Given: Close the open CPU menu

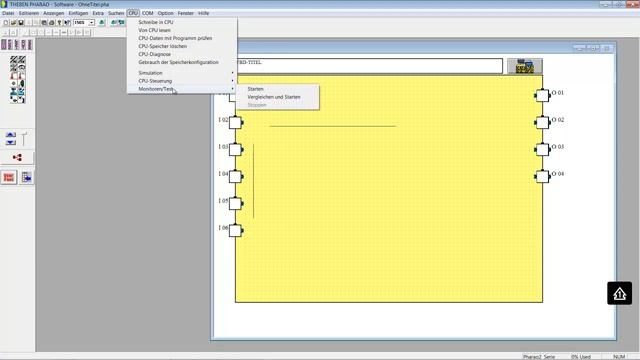Looking at the screenshot, I should click(133, 13).
